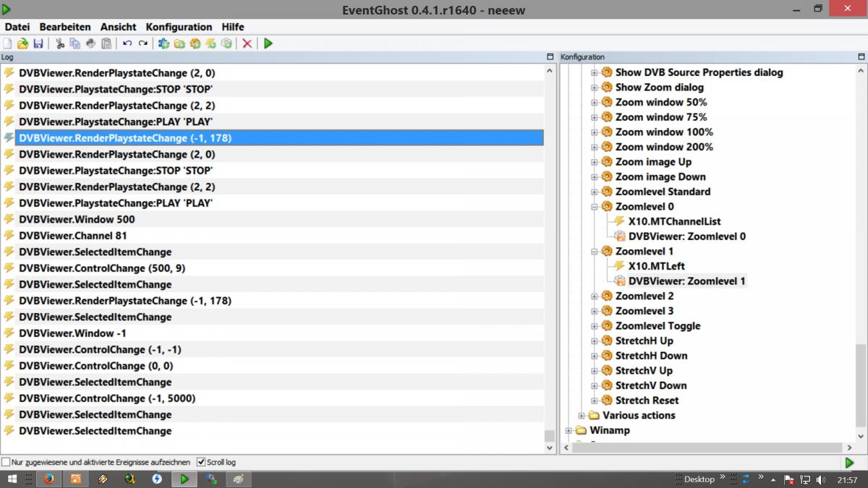Collapse the Zoomlevel 0 macro

595,207
